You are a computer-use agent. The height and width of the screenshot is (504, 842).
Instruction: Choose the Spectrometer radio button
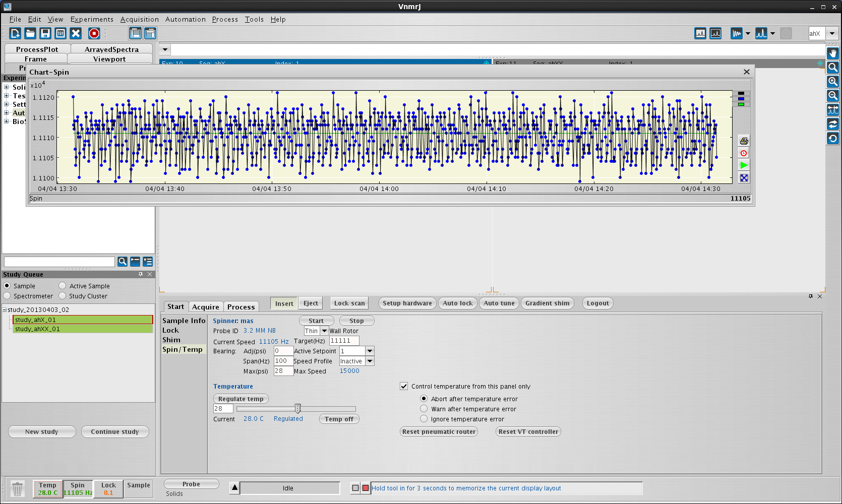pyautogui.click(x=7, y=296)
